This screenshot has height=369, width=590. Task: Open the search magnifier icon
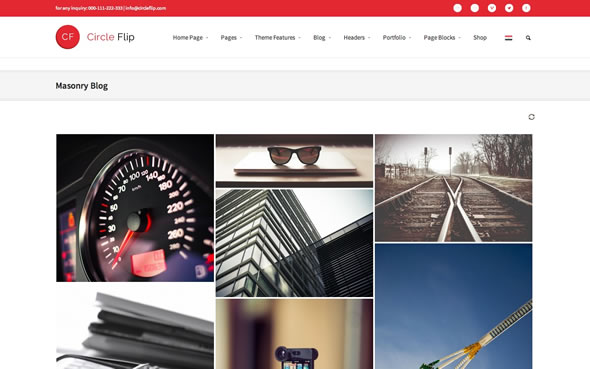[528, 38]
